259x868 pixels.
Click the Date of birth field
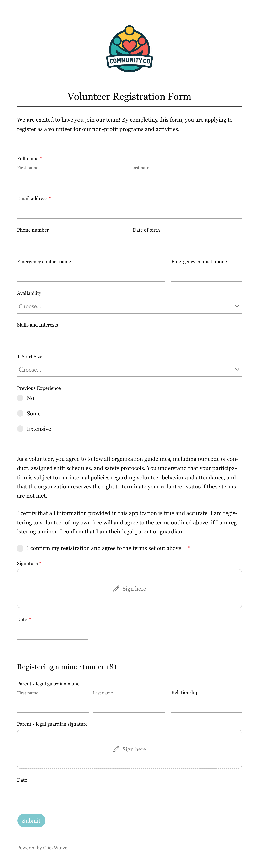(168, 243)
